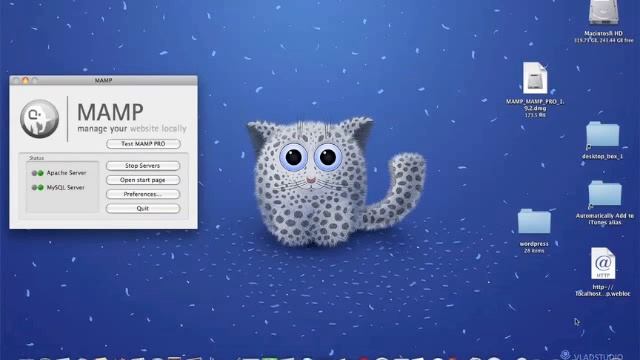Select the MAMP_MAMP_PRO dmg file icon
Screen dimensions: 640x360
point(535,78)
